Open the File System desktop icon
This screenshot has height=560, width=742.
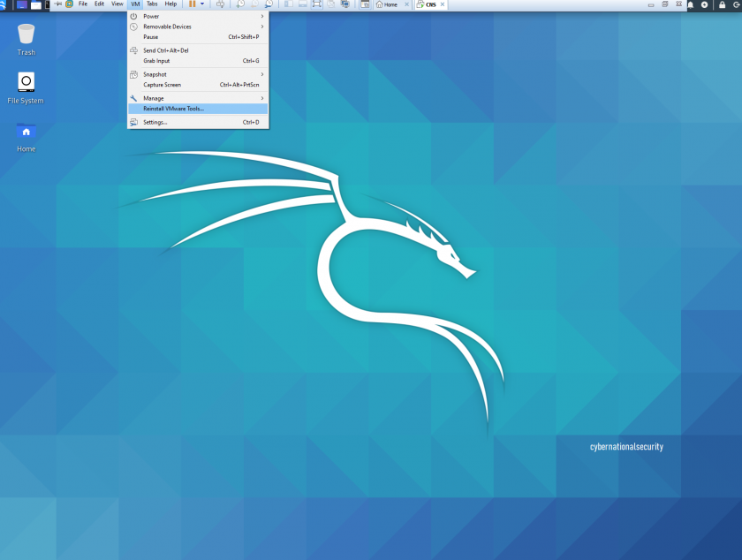point(26,88)
